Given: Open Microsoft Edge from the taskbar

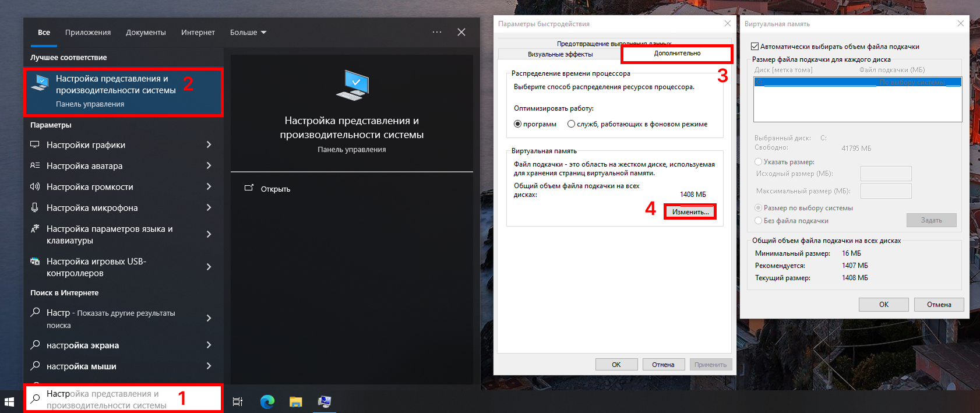Looking at the screenshot, I should pyautogui.click(x=267, y=401).
